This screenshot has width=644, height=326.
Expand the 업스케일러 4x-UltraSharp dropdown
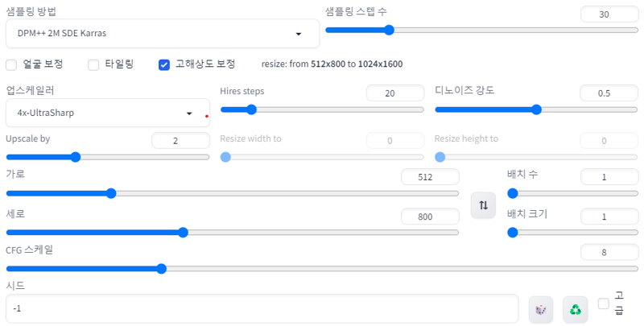click(x=106, y=113)
